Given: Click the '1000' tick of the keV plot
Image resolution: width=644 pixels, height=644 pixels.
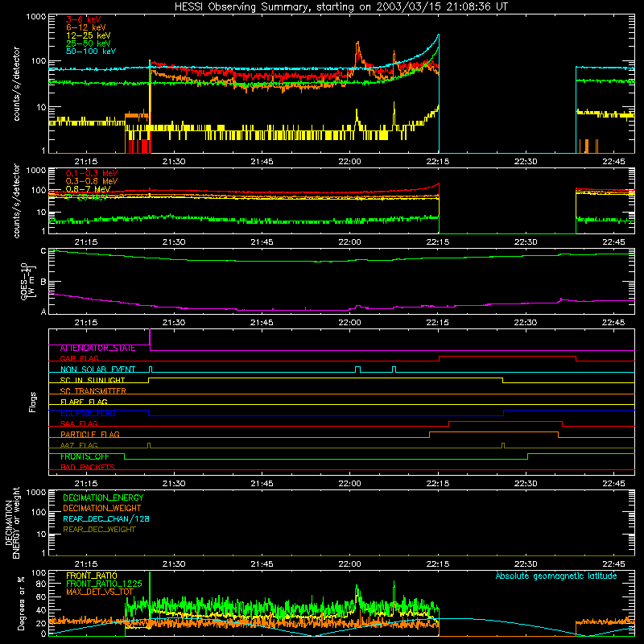Looking at the screenshot, I should [x=36, y=17].
